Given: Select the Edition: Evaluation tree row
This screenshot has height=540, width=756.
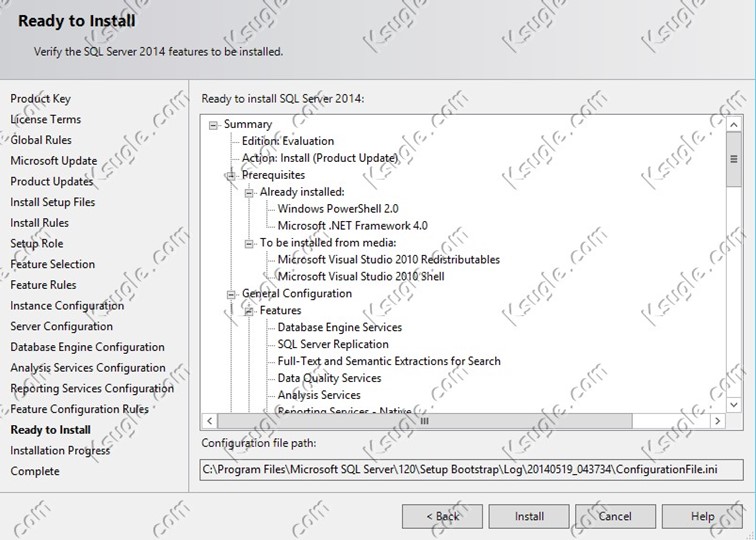Looking at the screenshot, I should click(288, 141).
